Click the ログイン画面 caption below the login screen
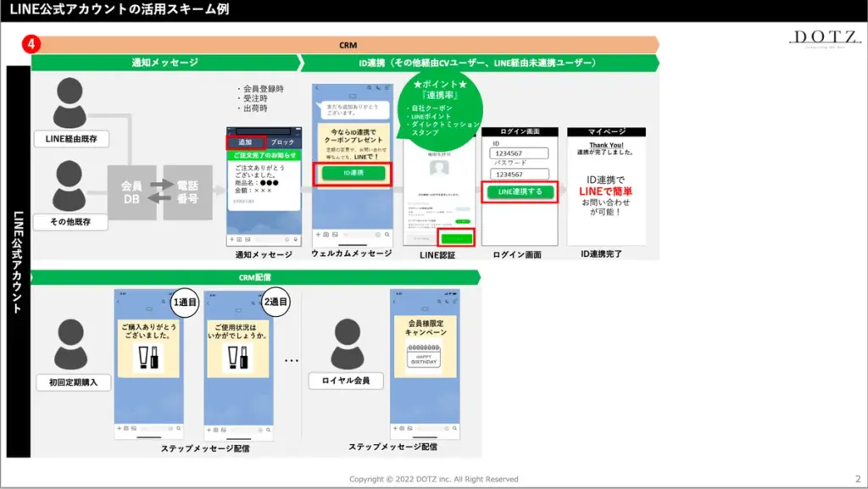This screenshot has height=489, width=868. pyautogui.click(x=517, y=255)
